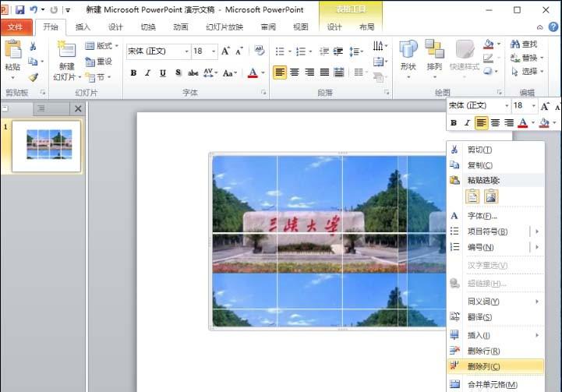
Task: Click the Arrange icon in drawing group
Action: pyautogui.click(x=434, y=50)
